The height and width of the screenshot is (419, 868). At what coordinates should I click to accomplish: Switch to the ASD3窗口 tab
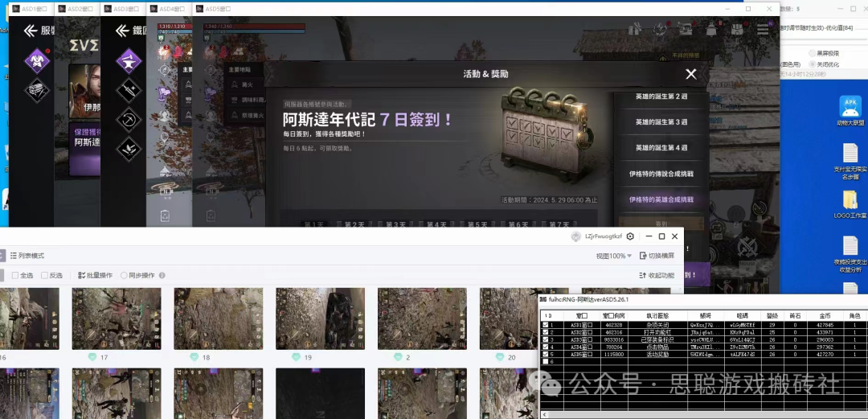click(x=124, y=9)
